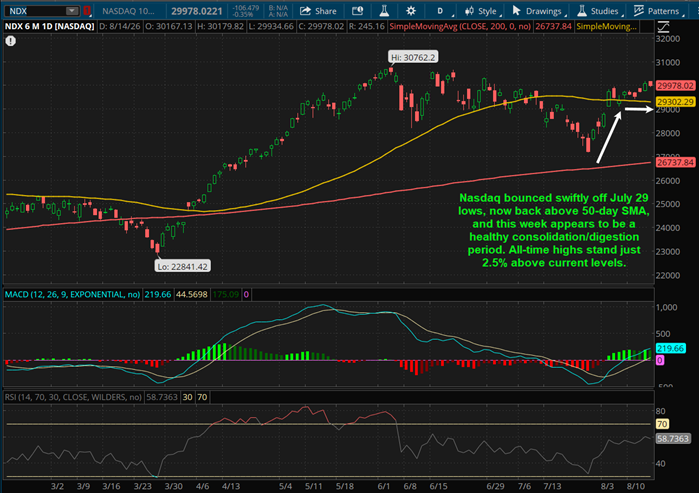This screenshot has width=699, height=494.
Task: Click the flask icon on Studies
Action: pos(581,11)
